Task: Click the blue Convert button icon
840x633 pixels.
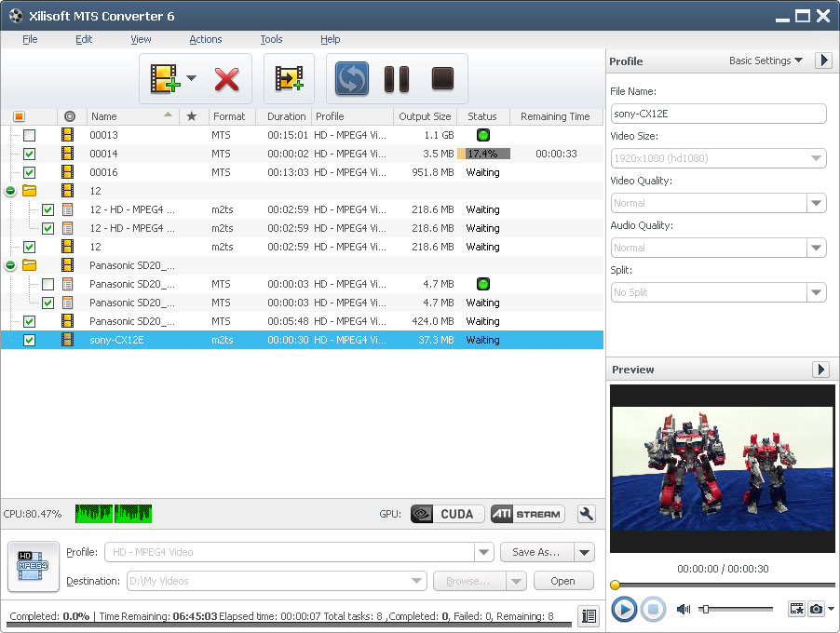Action: 352,79
